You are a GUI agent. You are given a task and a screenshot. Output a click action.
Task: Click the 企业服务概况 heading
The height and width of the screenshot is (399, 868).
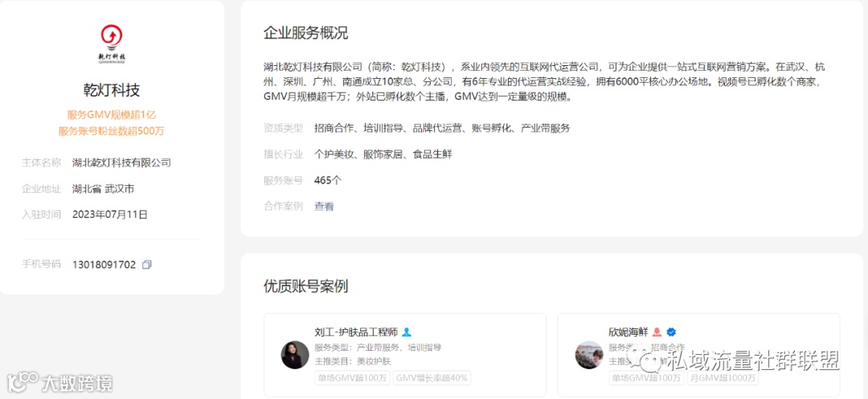306,33
